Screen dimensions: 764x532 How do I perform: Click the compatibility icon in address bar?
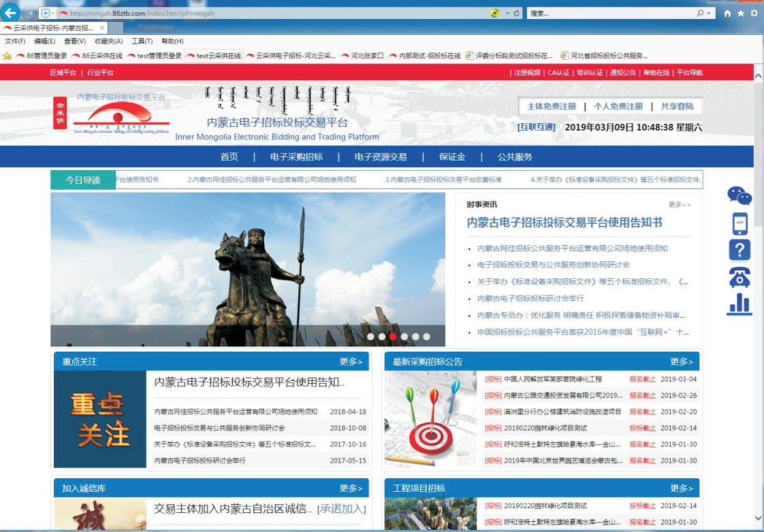(x=494, y=13)
